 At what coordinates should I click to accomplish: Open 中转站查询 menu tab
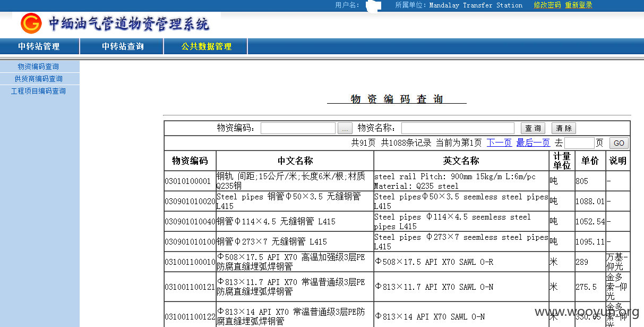[x=123, y=46]
